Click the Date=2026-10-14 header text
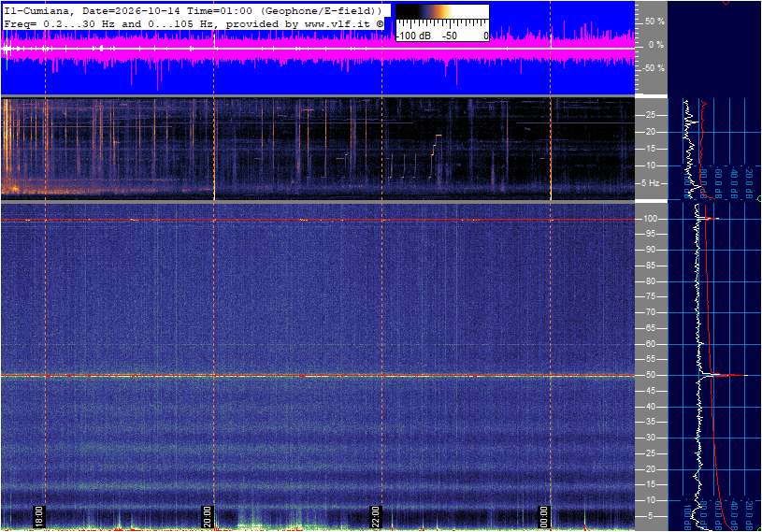This screenshot has height=532, width=762. tap(132, 10)
